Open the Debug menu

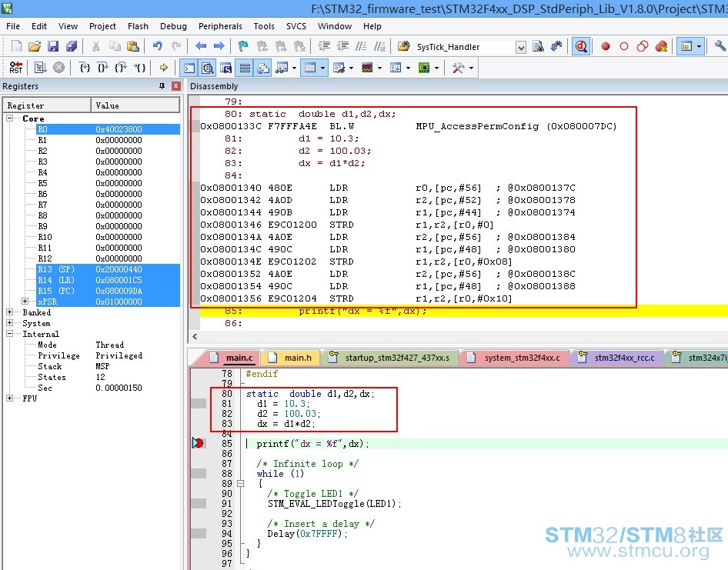tap(173, 26)
